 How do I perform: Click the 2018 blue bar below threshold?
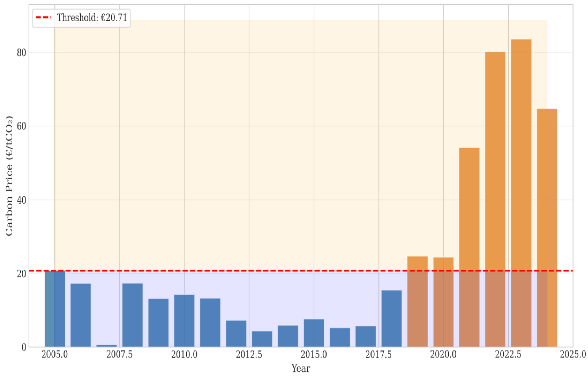click(391, 318)
